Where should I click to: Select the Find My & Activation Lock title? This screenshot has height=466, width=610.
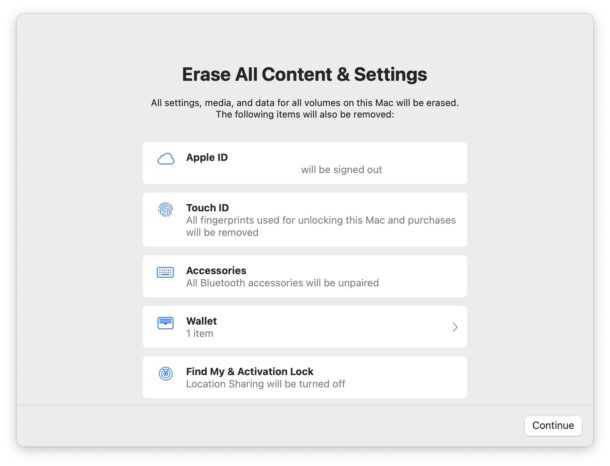(249, 371)
